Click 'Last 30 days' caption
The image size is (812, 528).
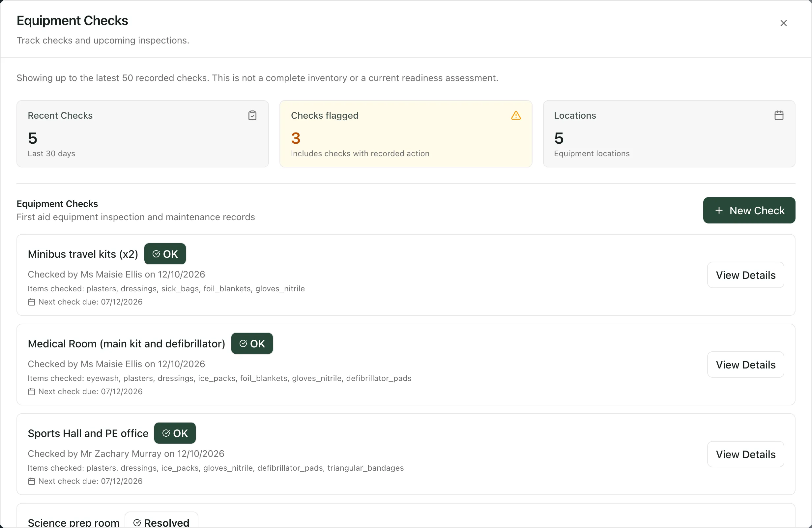click(x=51, y=154)
